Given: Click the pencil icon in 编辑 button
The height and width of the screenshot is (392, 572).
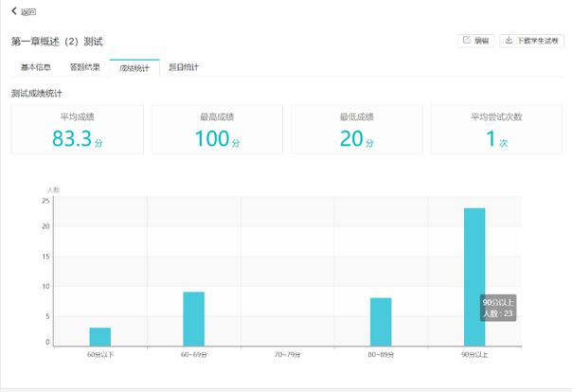Looking at the screenshot, I should click(467, 40).
